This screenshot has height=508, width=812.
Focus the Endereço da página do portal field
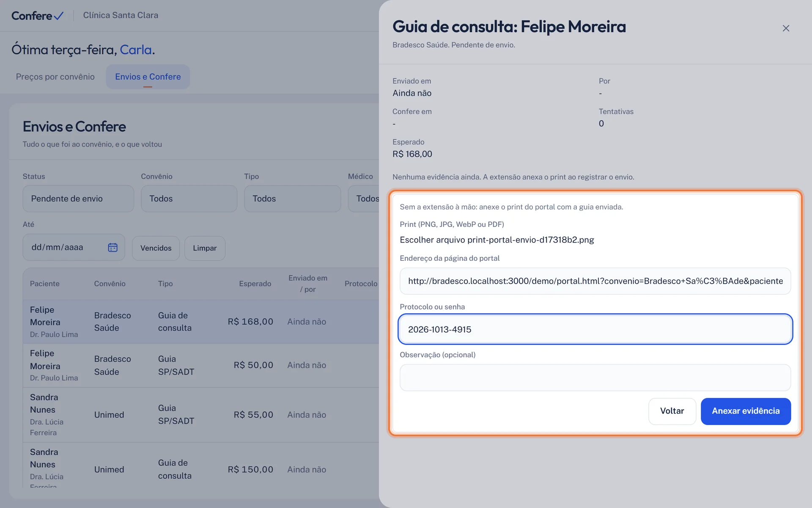pos(595,281)
